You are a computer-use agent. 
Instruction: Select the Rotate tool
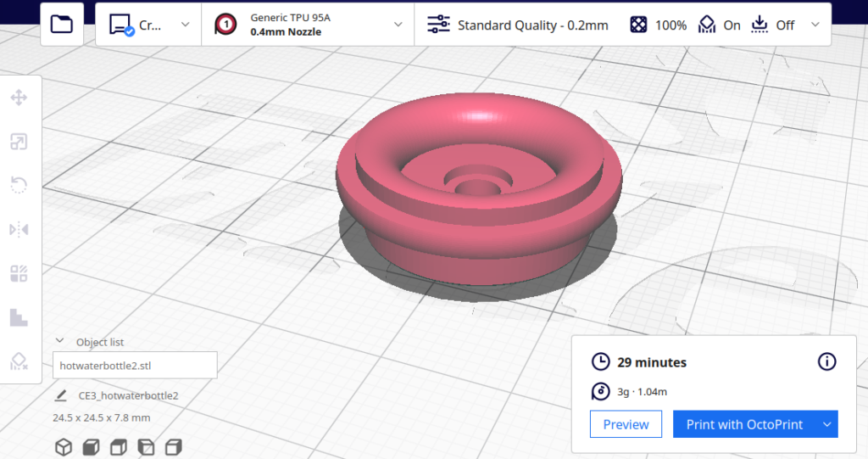click(x=19, y=185)
